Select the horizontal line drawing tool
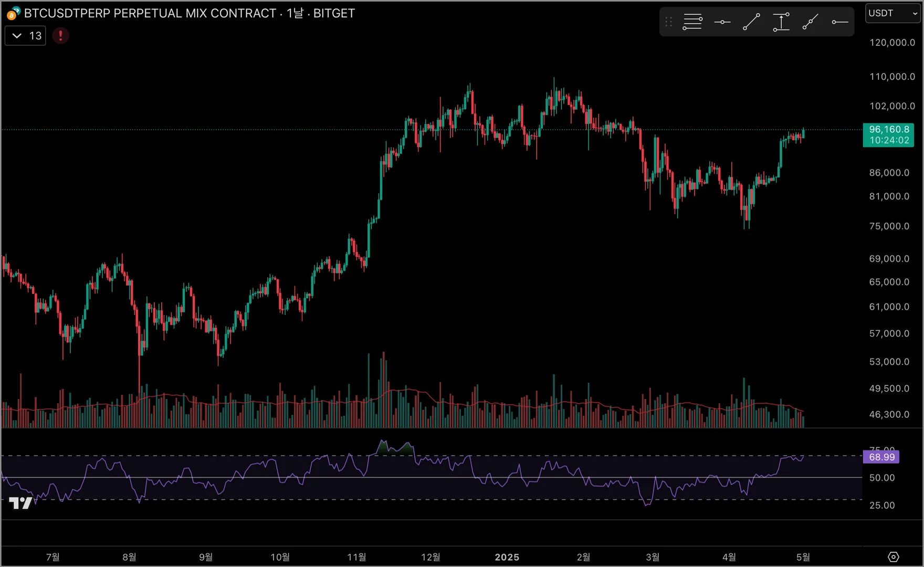This screenshot has width=924, height=567. tap(722, 22)
